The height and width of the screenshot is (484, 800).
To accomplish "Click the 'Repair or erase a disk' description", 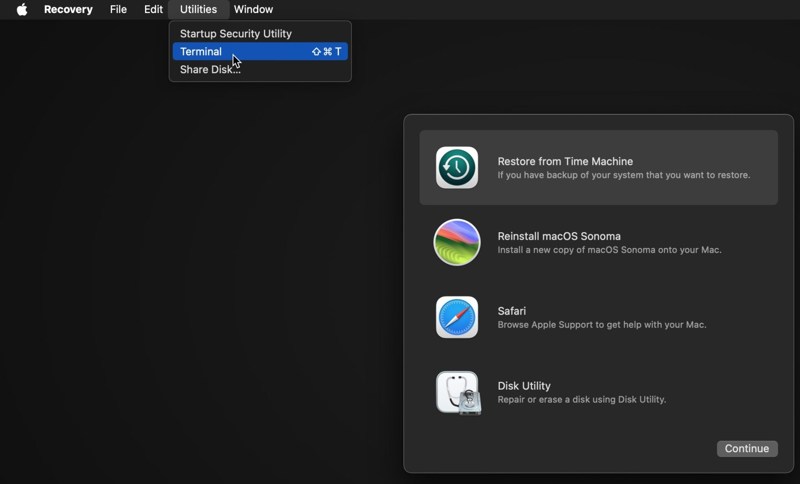I will (x=581, y=400).
